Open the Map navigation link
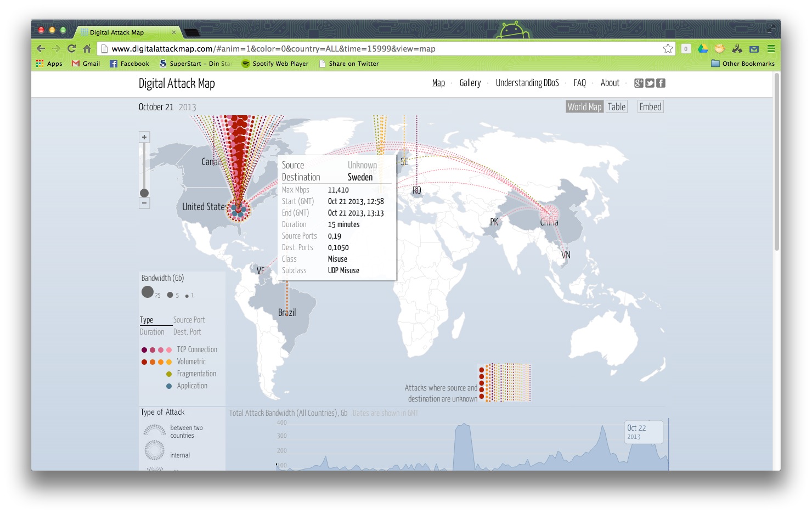Viewport: 812px width, 514px height. 438,83
